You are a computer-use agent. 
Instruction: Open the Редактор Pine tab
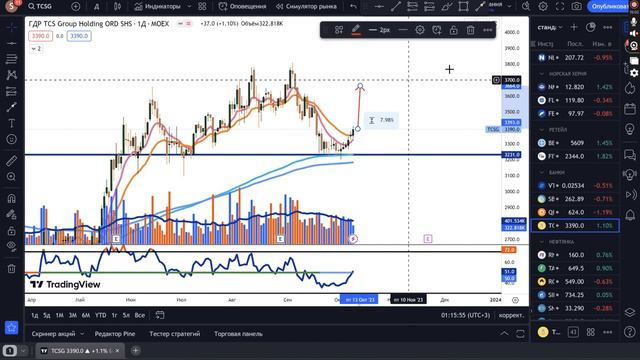pos(115,334)
